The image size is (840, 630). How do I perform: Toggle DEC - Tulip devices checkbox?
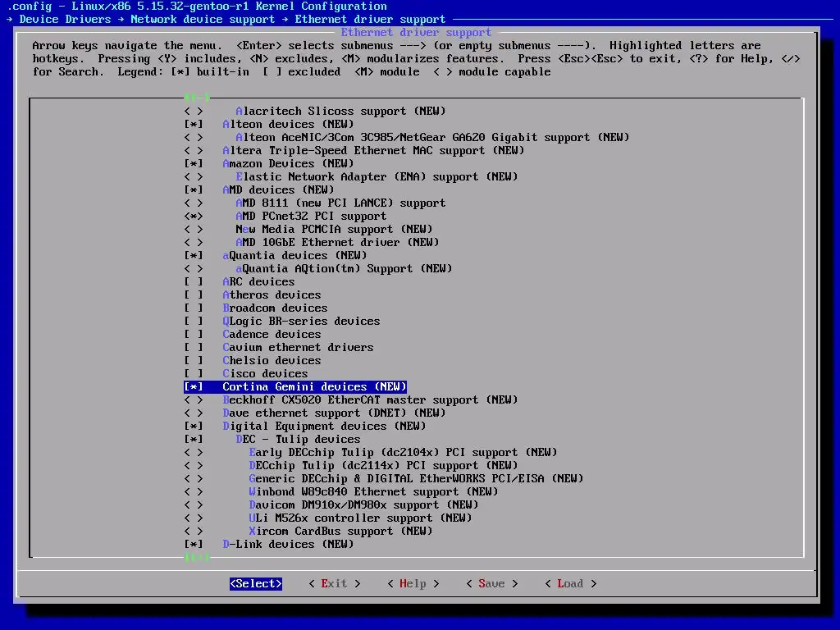tap(194, 440)
